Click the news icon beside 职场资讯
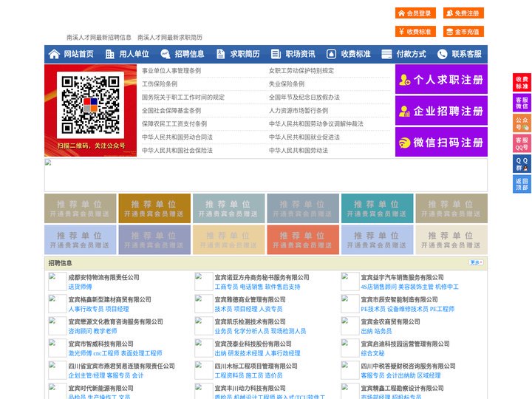Viewport: 532px width, 399px height. pos(276,54)
